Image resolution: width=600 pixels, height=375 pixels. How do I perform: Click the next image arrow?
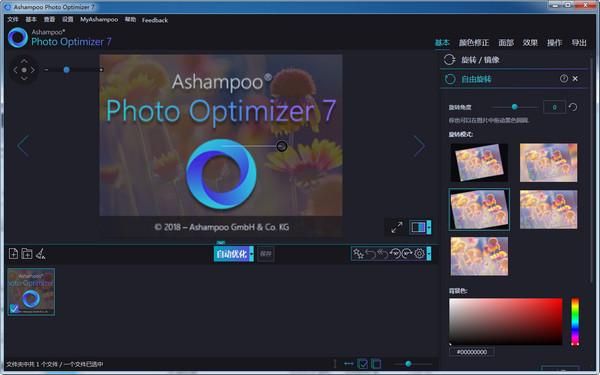[419, 146]
